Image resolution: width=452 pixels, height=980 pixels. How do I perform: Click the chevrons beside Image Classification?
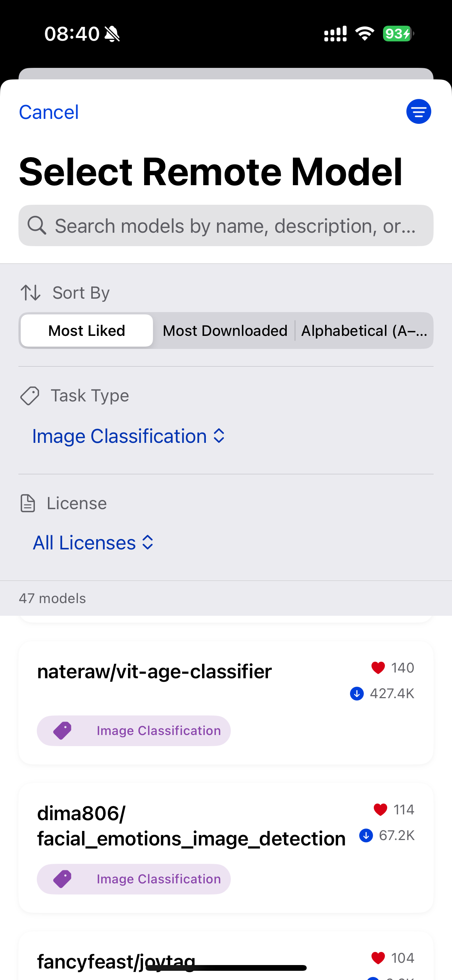coord(217,436)
